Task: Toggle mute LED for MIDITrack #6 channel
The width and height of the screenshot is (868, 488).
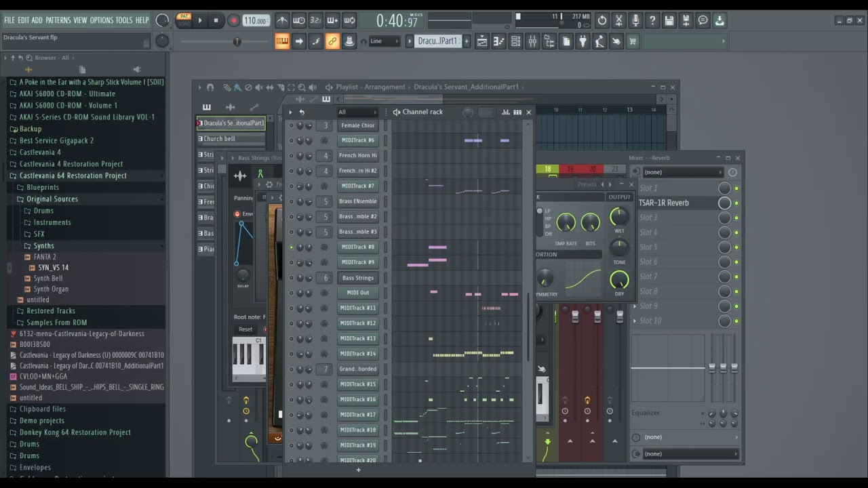Action: (292, 140)
